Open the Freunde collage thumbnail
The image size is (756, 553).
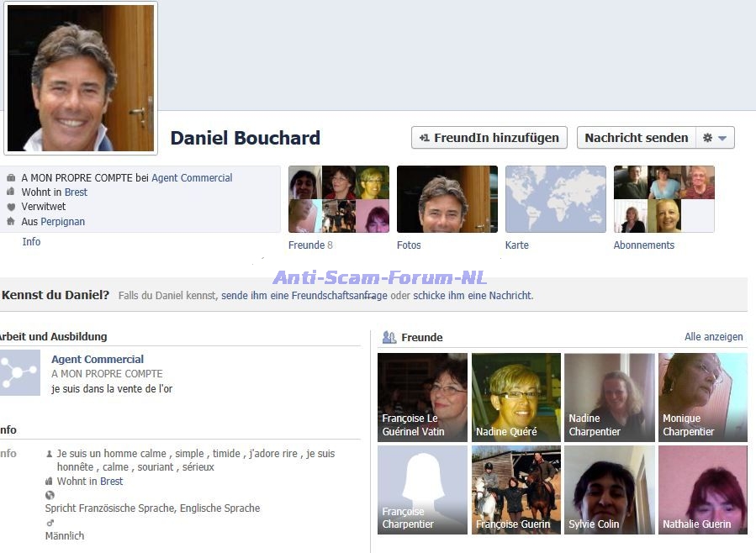click(338, 199)
